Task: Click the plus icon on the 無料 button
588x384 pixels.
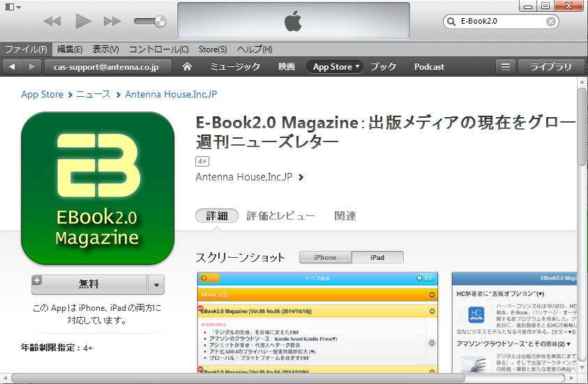Action: (37, 280)
